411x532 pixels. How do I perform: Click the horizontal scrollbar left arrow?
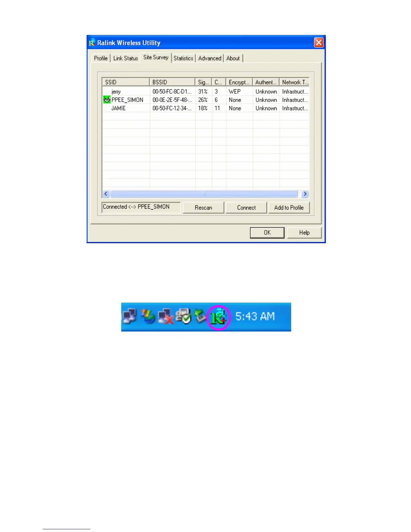click(x=106, y=194)
